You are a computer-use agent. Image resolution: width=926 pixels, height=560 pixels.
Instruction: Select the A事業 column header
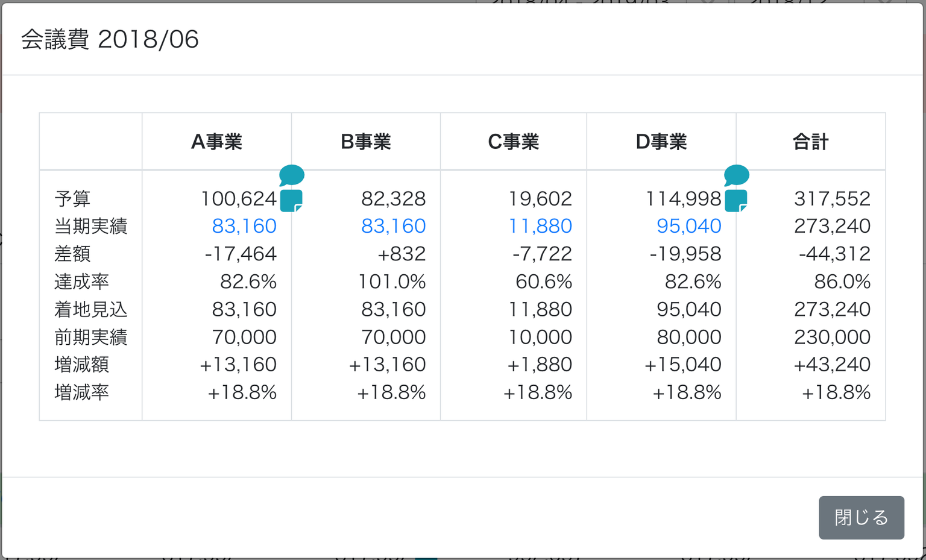click(217, 142)
